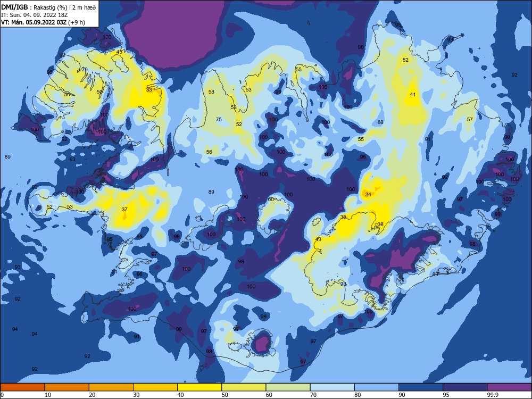The height and width of the screenshot is (399, 532).
Task: Click the 95–99.9 dark navy legend swatch
Action: (465, 387)
